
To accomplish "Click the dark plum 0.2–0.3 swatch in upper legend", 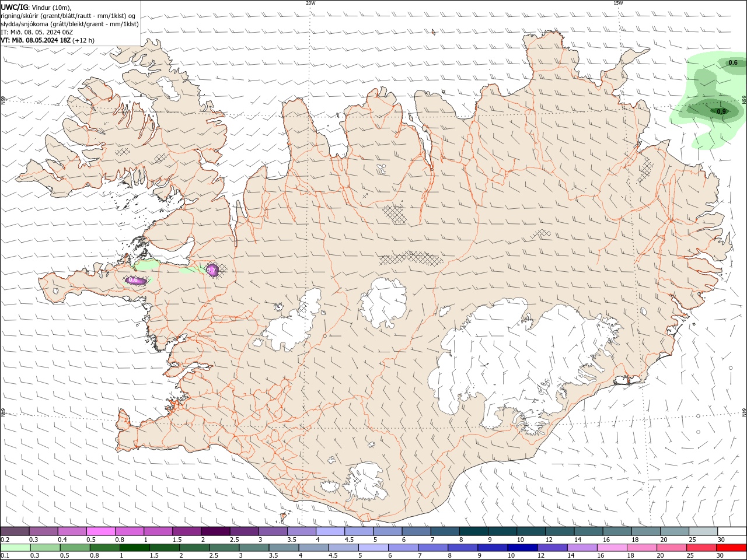I will tap(15, 531).
